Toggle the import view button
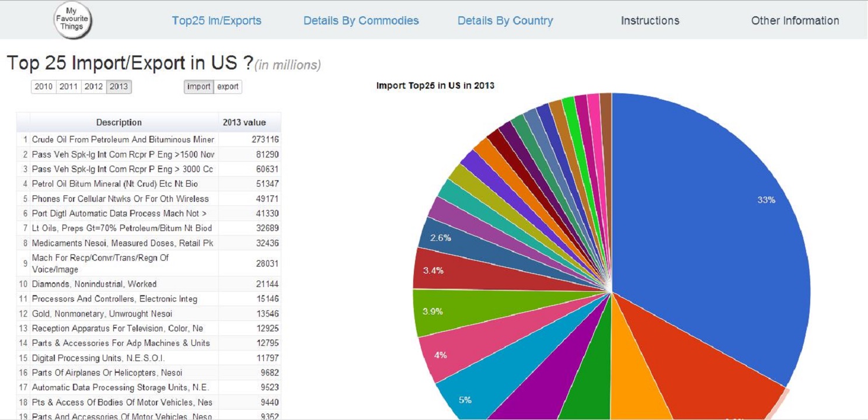Viewport: 868px width, 420px height. point(199,87)
